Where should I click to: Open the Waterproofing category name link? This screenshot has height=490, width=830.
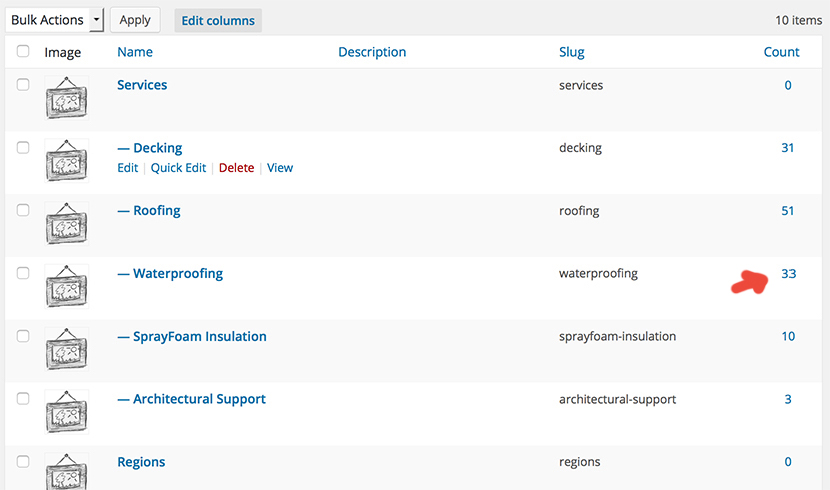click(170, 274)
